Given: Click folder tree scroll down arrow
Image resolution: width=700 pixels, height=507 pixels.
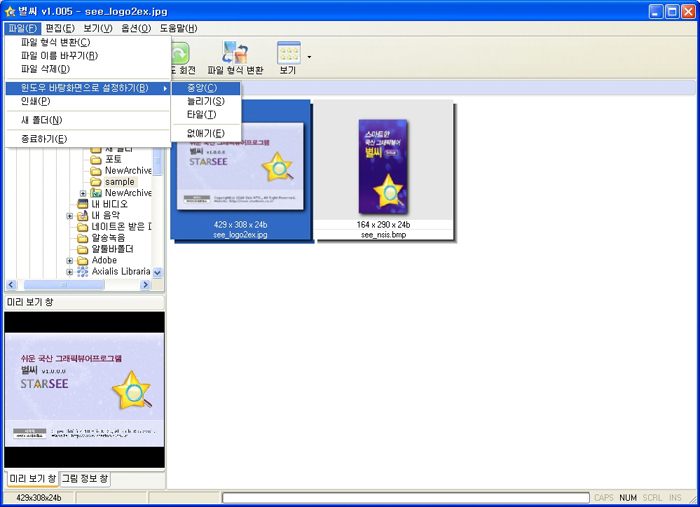Looking at the screenshot, I should (158, 272).
